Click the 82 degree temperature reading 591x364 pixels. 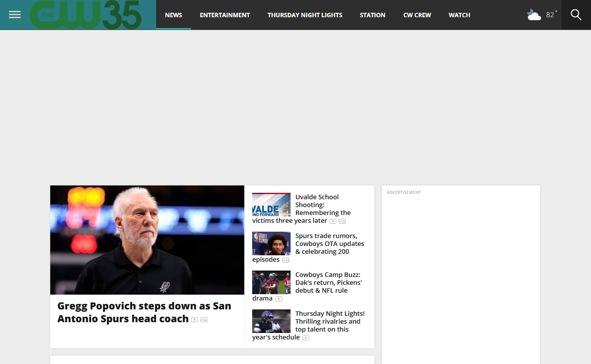552,15
